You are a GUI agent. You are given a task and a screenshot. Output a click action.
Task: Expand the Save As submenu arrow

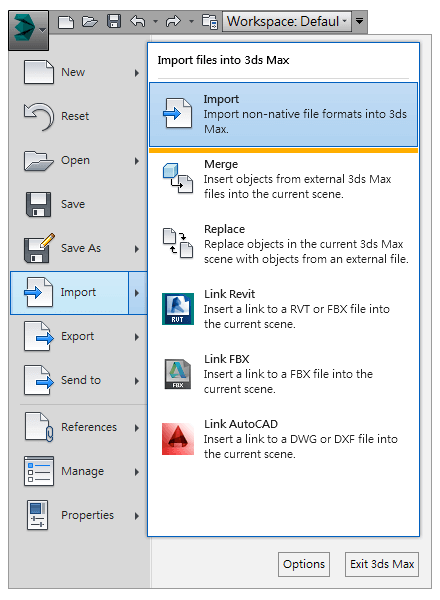tap(137, 249)
